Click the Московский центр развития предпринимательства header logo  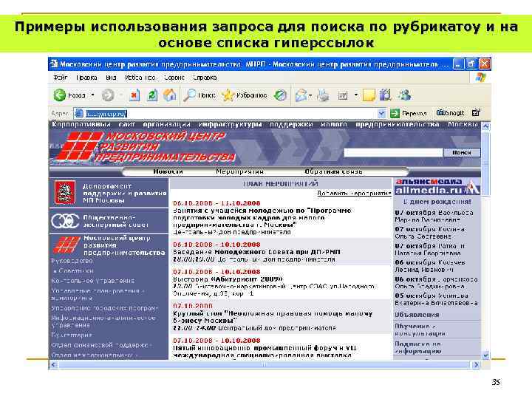click(x=146, y=146)
